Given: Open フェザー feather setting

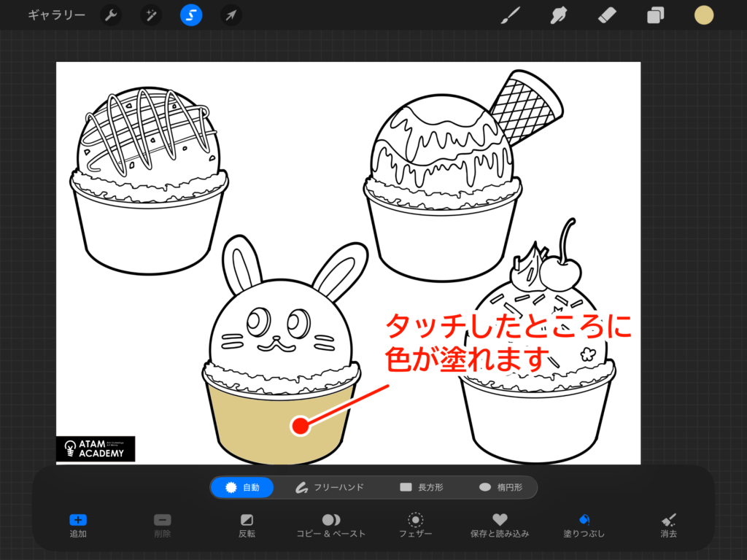Looking at the screenshot, I should coord(416,525).
